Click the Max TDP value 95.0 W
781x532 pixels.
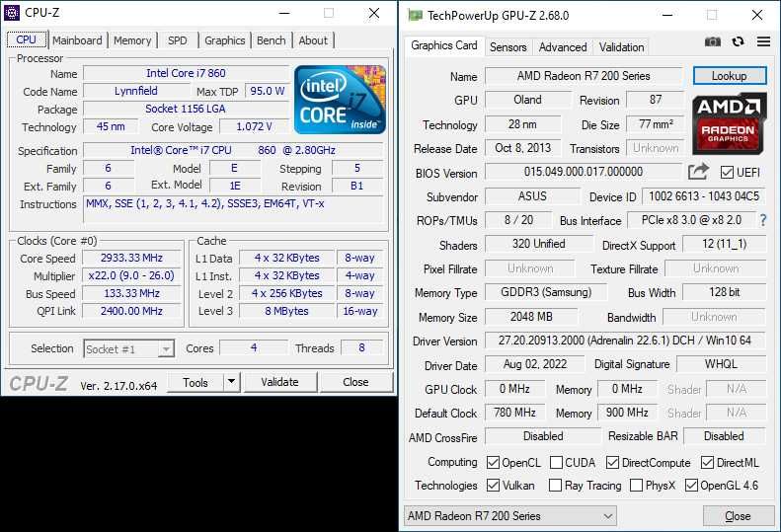(x=267, y=91)
